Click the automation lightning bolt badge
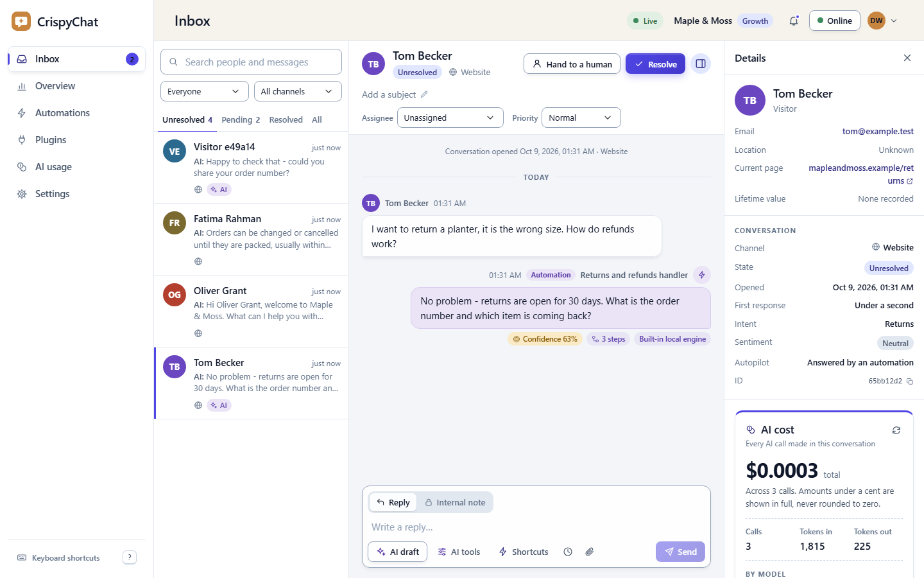The height and width of the screenshot is (578, 924). (x=702, y=275)
